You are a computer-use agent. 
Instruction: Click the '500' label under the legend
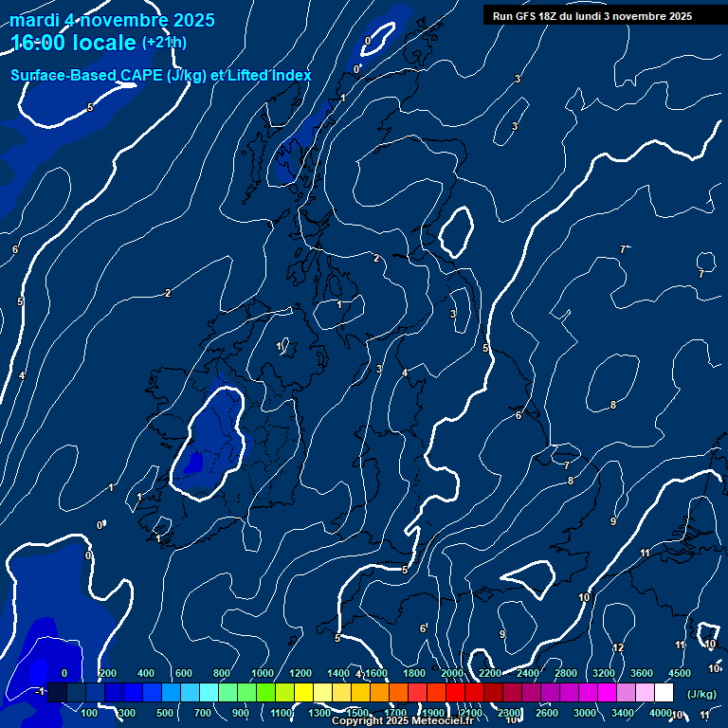(165, 713)
